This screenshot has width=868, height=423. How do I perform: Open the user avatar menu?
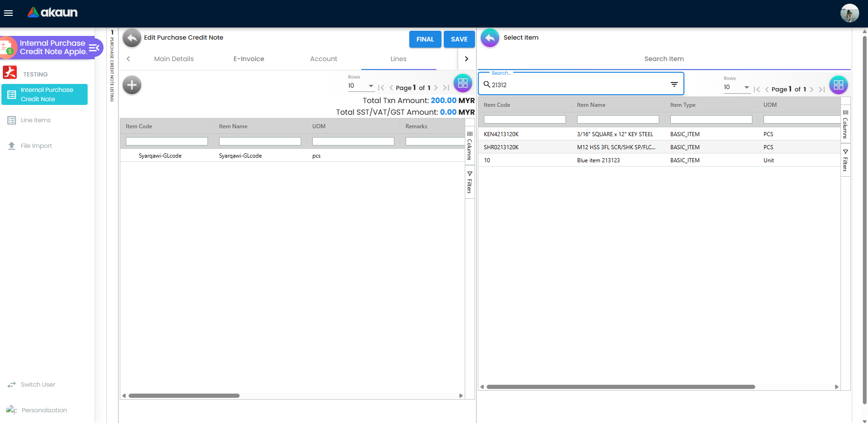pos(849,13)
